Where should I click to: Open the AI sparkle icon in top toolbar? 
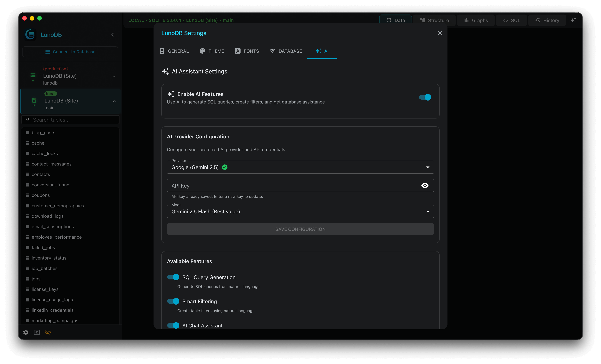[573, 20]
